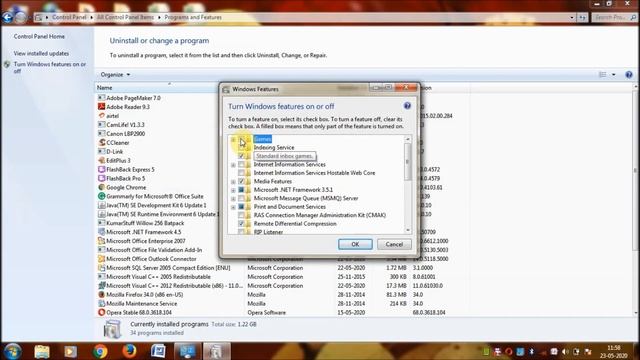Expand the Games feature node
640x360 pixels.
tap(233, 140)
